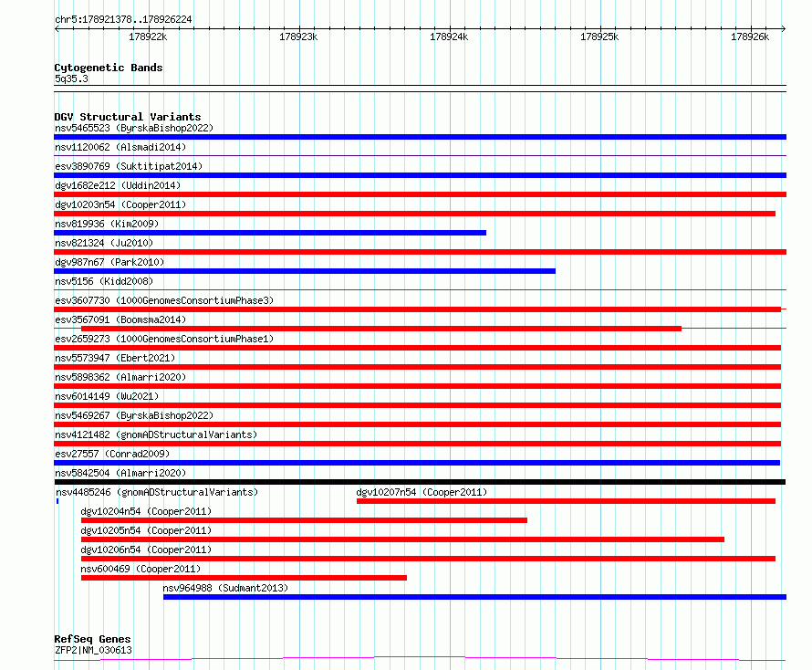Click esv27557 (Conrad2009) label
Viewport: 812px width, 670px height.
point(112,454)
